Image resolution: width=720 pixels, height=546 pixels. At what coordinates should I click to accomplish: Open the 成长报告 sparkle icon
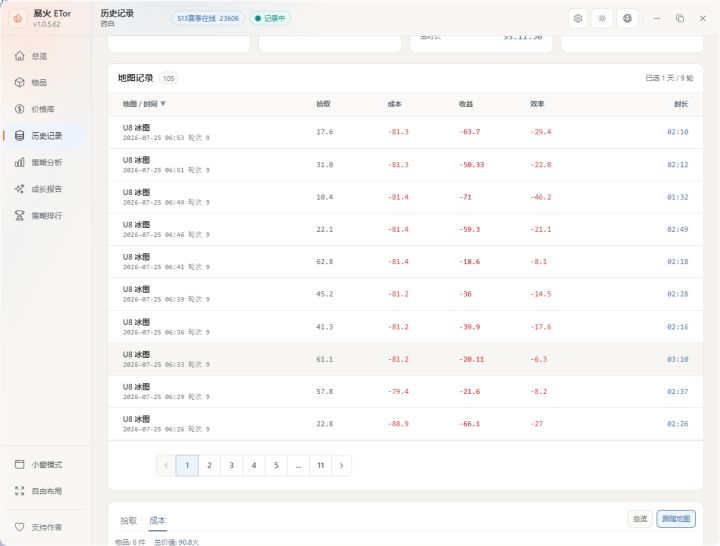tap(19, 189)
